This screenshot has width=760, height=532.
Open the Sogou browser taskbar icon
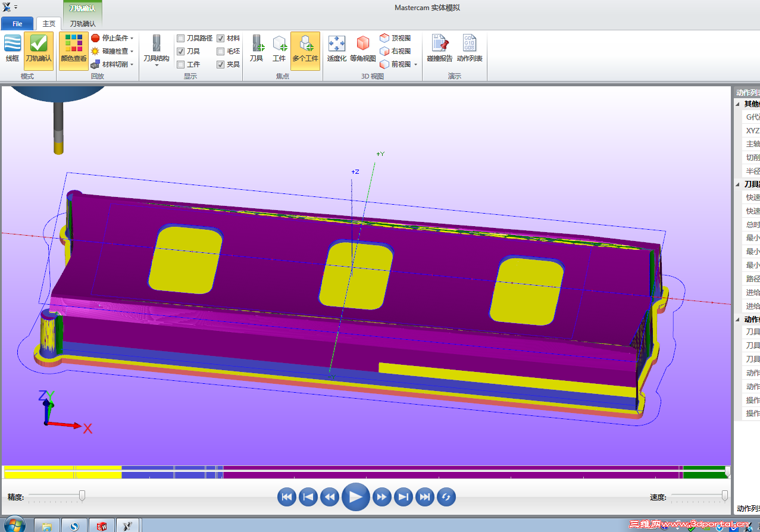(x=74, y=525)
